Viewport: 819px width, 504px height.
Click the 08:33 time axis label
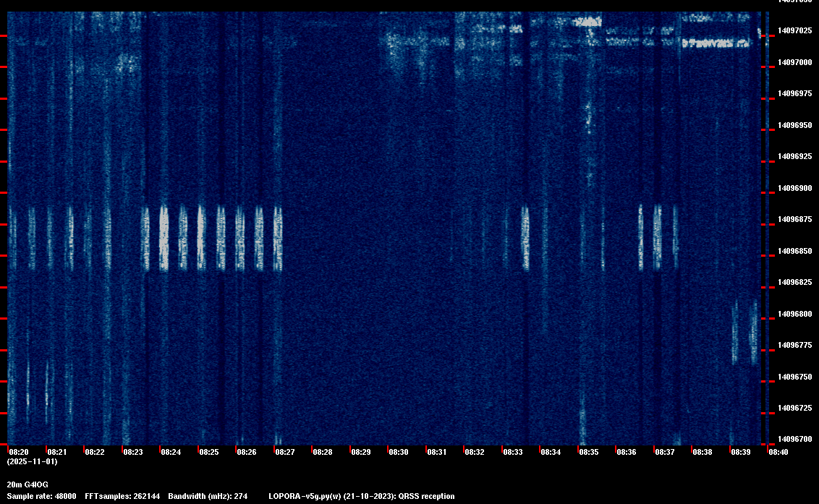click(x=513, y=452)
